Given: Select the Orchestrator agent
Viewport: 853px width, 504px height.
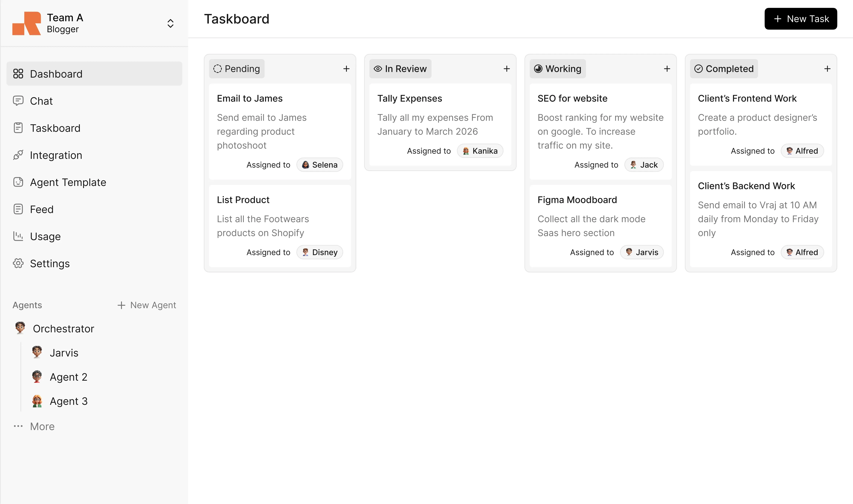Looking at the screenshot, I should point(63,328).
